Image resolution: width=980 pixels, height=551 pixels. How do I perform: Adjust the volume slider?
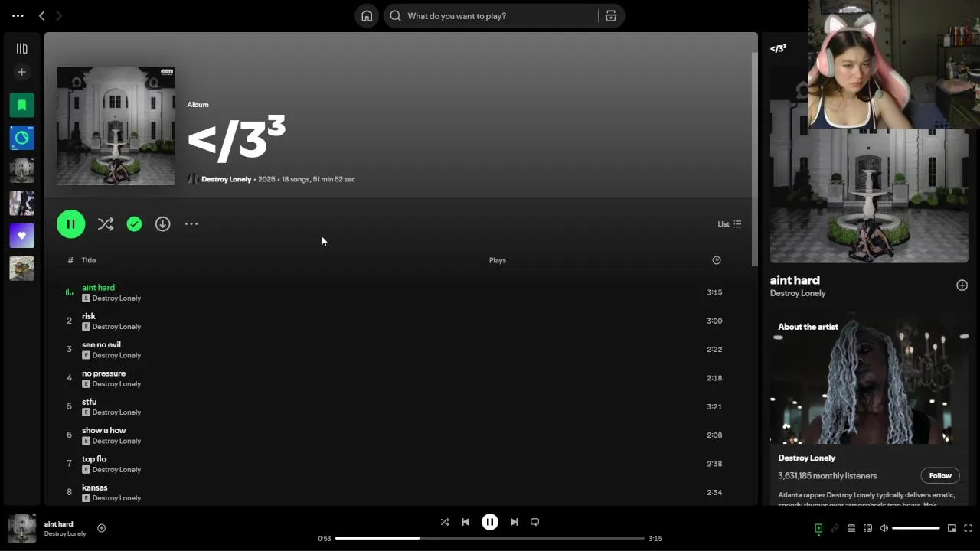tap(916, 528)
